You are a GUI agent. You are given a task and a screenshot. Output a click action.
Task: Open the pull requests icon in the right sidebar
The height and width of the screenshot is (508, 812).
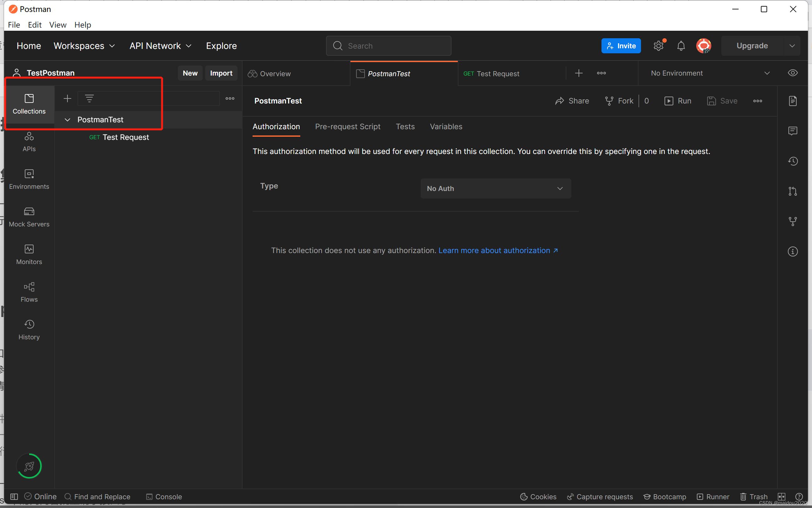click(793, 191)
